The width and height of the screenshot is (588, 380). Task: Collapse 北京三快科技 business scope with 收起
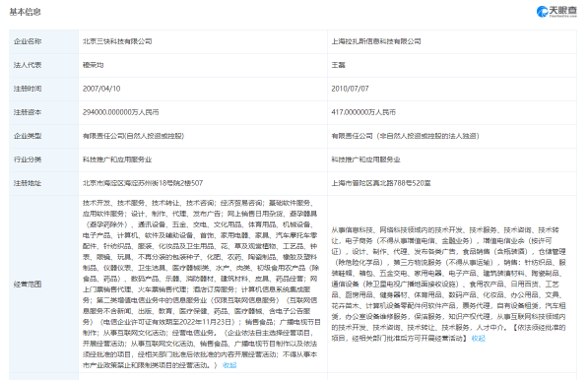tap(229, 365)
